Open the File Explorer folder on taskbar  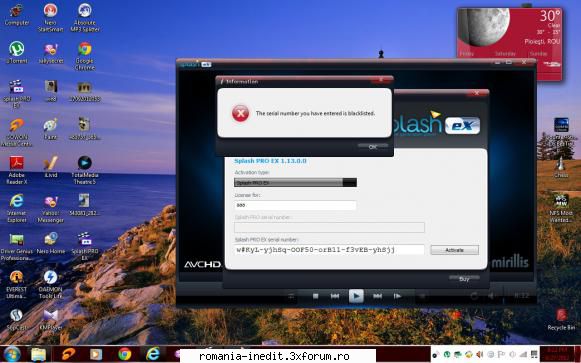39,355
